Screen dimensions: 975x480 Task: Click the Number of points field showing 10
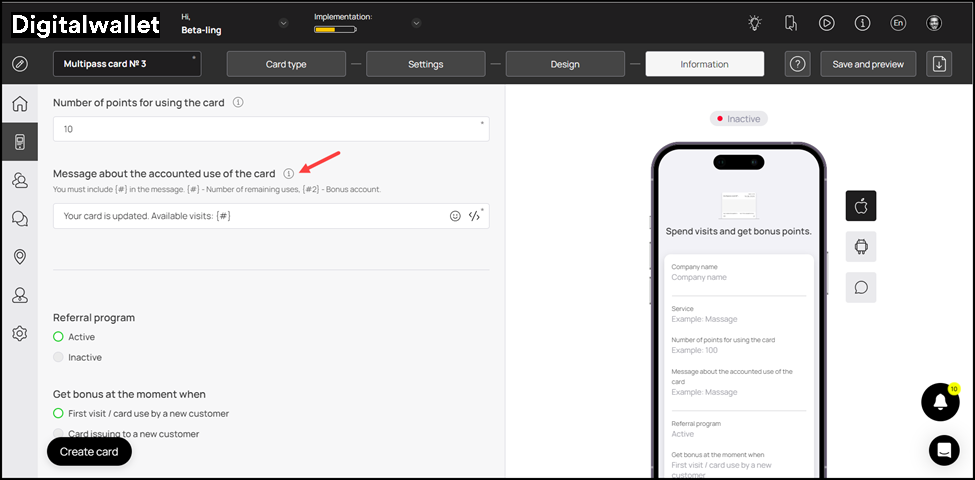pyautogui.click(x=271, y=129)
